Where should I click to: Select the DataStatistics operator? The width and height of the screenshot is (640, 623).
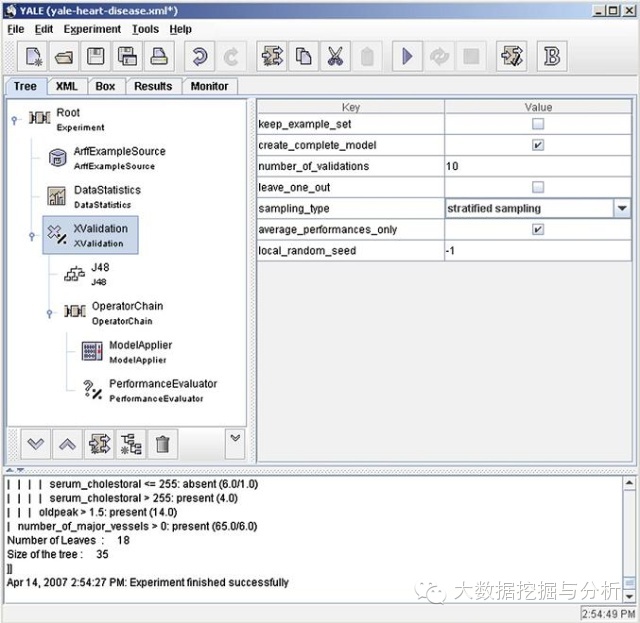pyautogui.click(x=95, y=197)
